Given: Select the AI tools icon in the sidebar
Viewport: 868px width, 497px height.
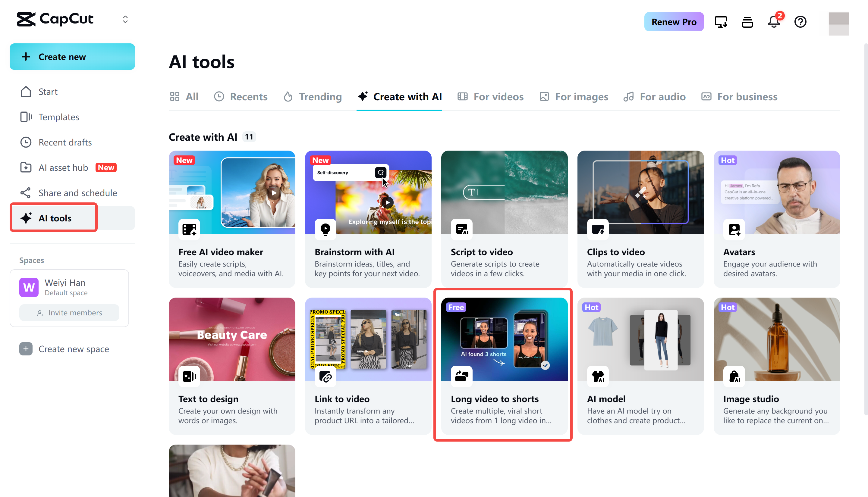Looking at the screenshot, I should (27, 218).
